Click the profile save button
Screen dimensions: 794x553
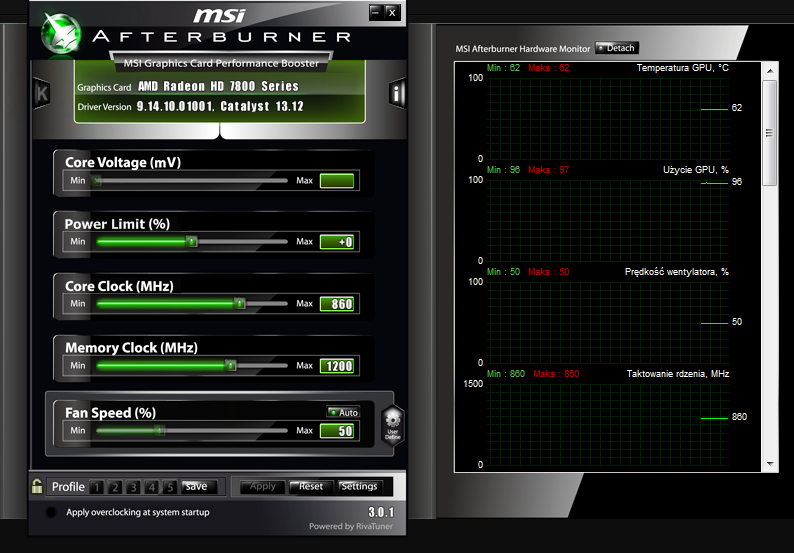pyautogui.click(x=199, y=487)
